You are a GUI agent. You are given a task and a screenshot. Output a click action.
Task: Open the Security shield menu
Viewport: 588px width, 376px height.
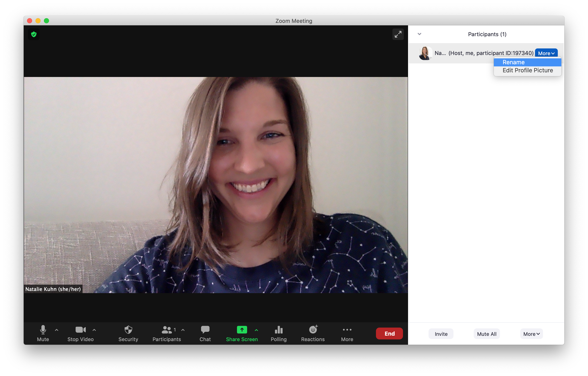tap(128, 333)
